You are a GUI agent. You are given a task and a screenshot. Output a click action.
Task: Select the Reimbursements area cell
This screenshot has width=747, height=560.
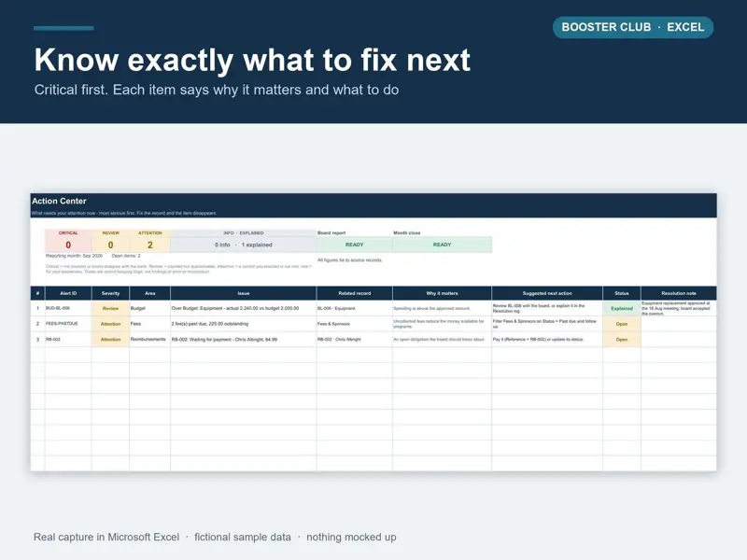[x=149, y=340]
